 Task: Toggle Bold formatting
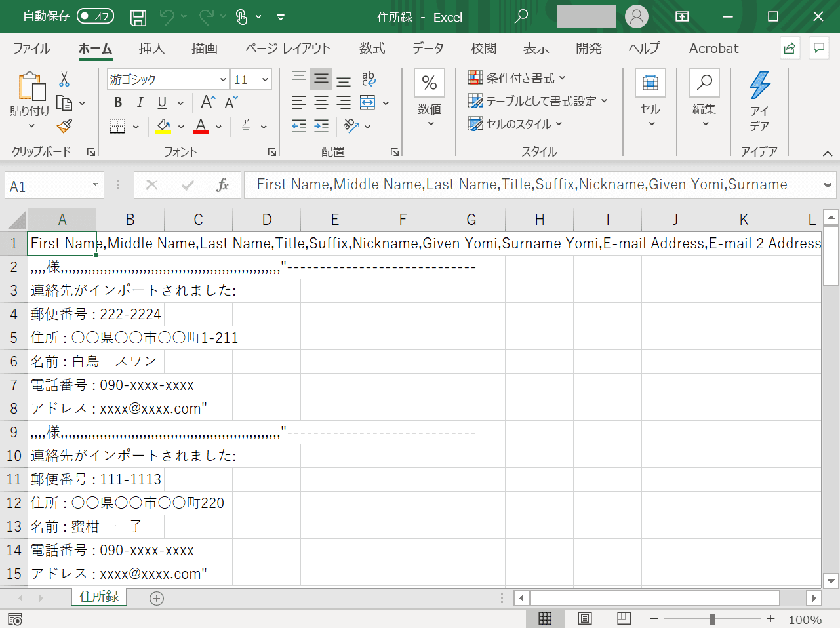tap(118, 102)
